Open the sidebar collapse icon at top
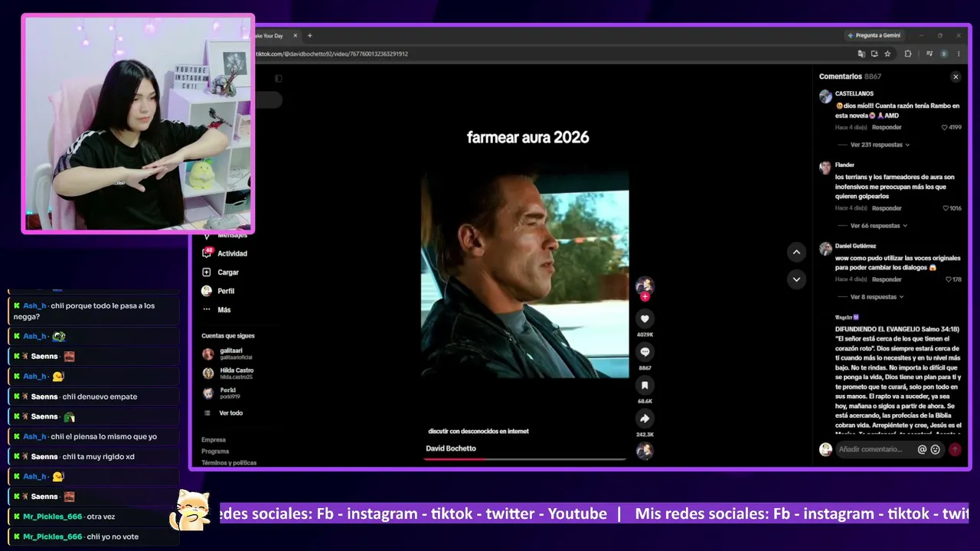Image resolution: width=980 pixels, height=551 pixels. [x=278, y=78]
